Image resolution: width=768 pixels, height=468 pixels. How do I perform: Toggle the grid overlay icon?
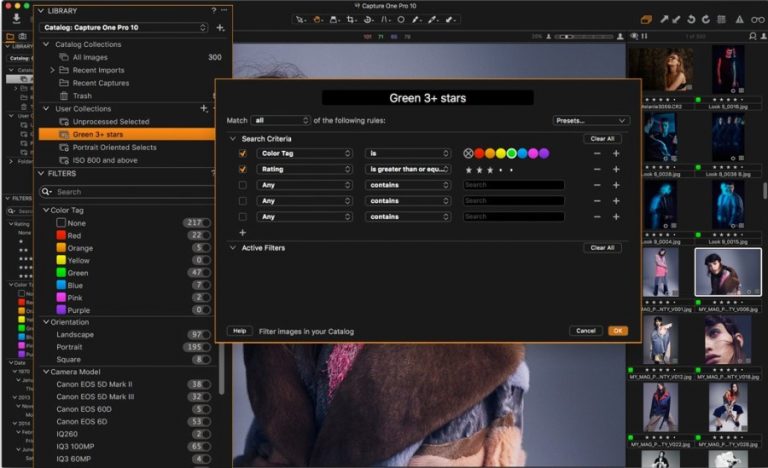click(721, 20)
